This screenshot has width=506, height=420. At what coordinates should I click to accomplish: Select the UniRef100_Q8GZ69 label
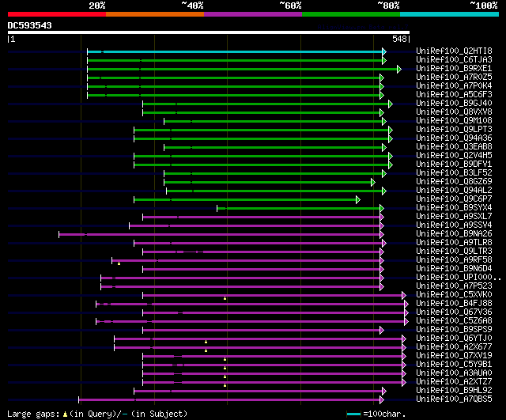tap(454, 182)
